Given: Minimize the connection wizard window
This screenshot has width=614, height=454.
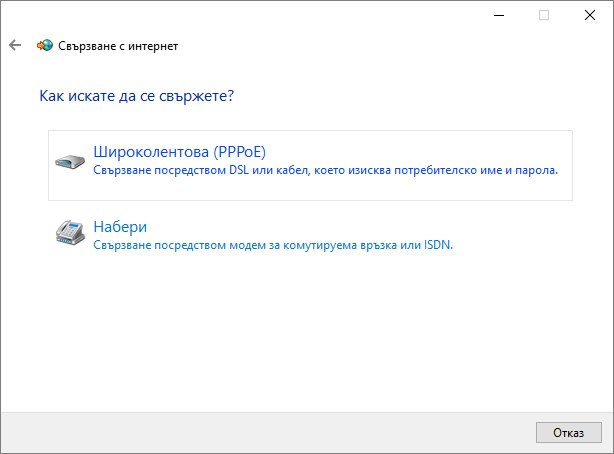Looking at the screenshot, I should click(498, 15).
